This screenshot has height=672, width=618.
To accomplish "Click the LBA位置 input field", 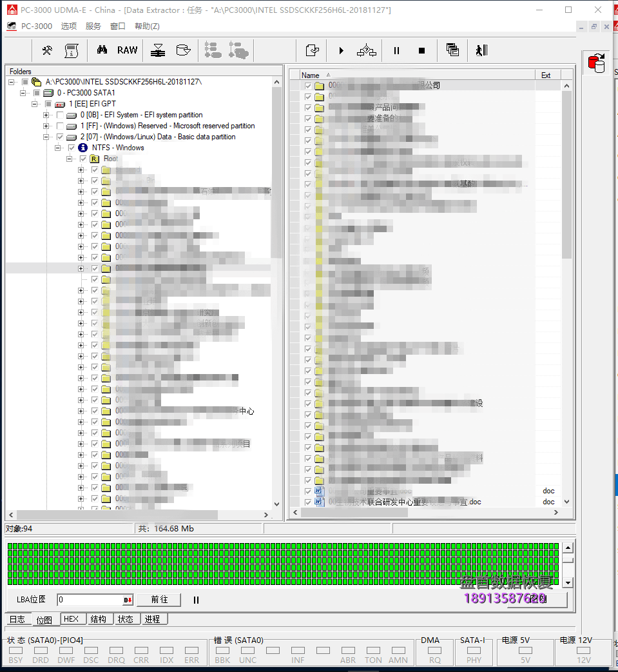I will tap(90, 600).
